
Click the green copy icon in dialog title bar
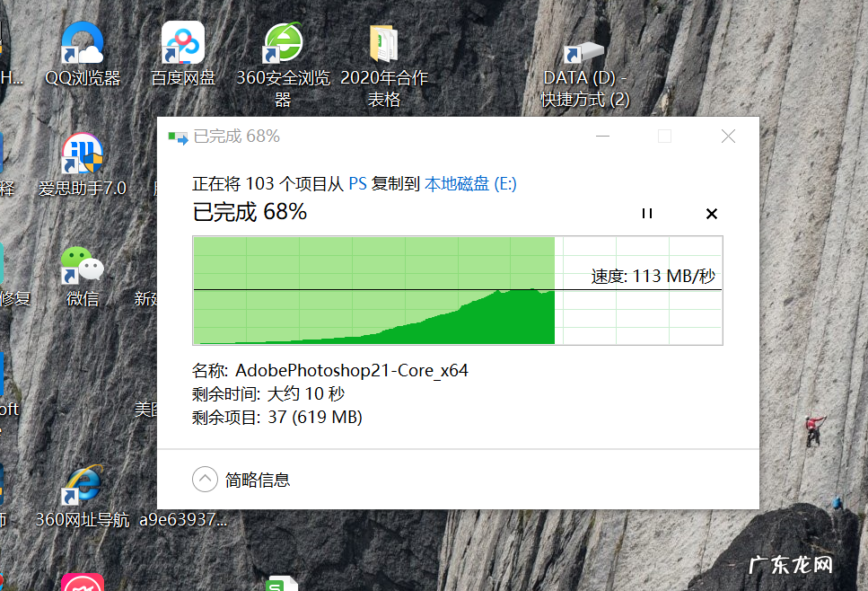[176, 137]
